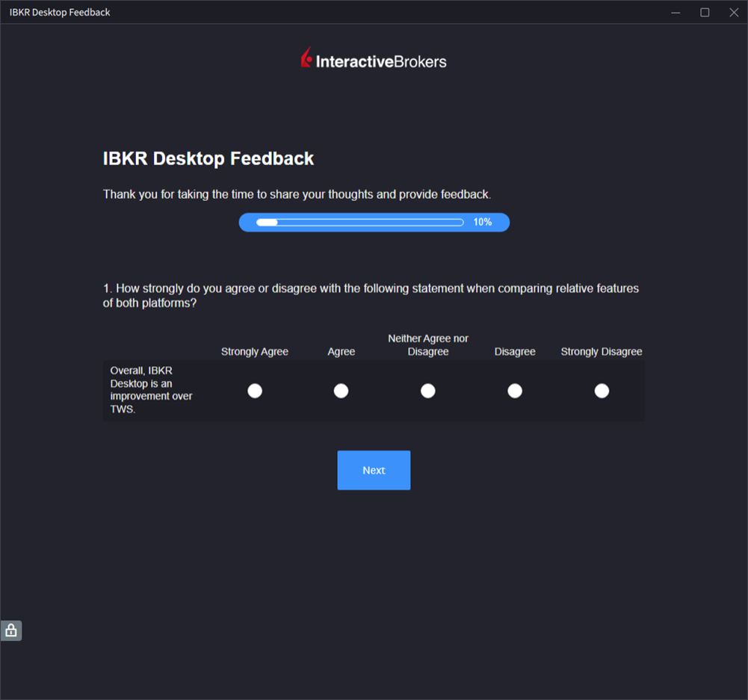Click the title bar text 'IBKR Desktop Feedback'
Image resolution: width=748 pixels, height=700 pixels.
coord(60,13)
